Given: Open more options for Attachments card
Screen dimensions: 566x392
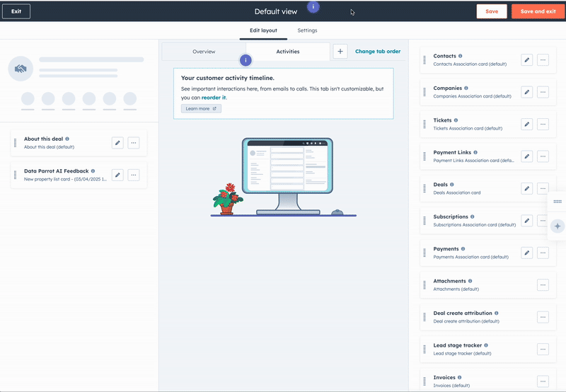Looking at the screenshot, I should coord(543,285).
